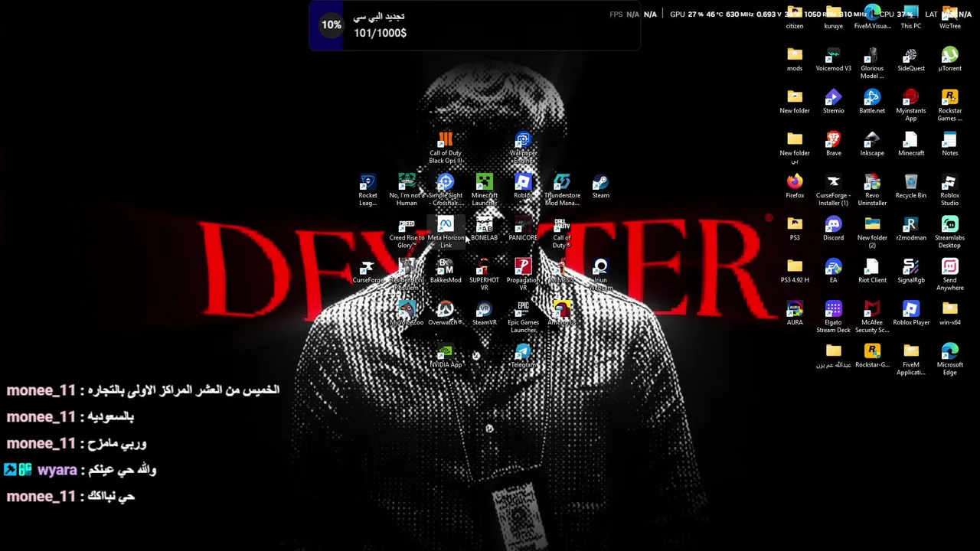This screenshot has height=551, width=980.
Task: Open Send Anywhere shortcut
Action: point(950,275)
